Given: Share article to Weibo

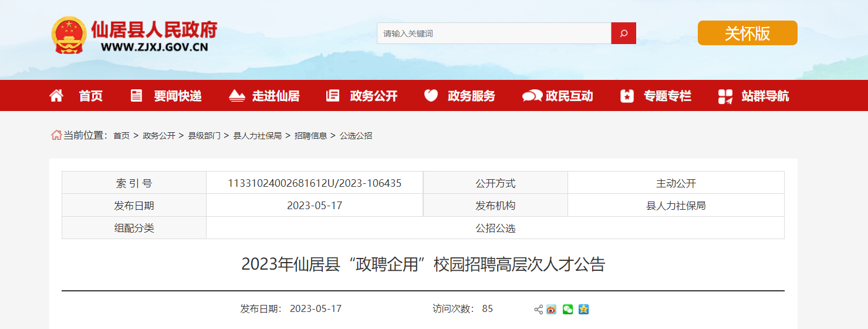Looking at the screenshot, I should pos(551,309).
